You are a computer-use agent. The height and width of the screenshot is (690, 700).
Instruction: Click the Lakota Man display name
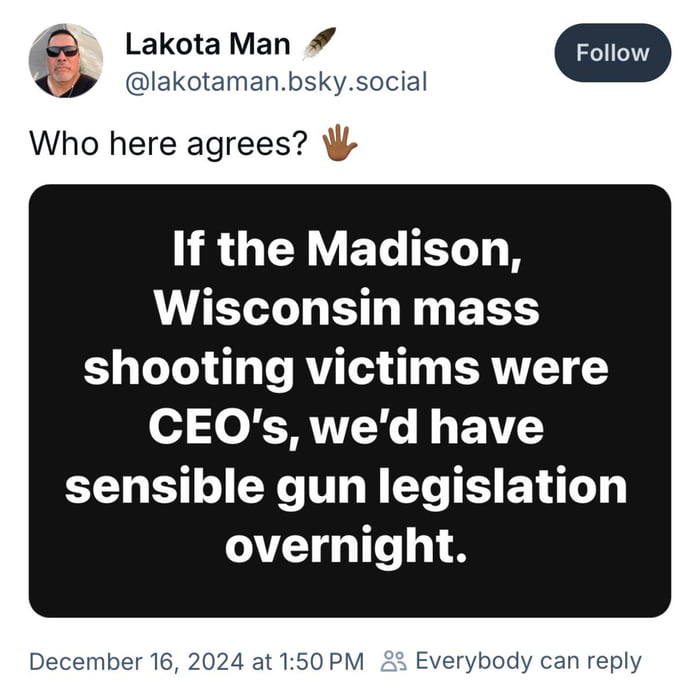[208, 44]
